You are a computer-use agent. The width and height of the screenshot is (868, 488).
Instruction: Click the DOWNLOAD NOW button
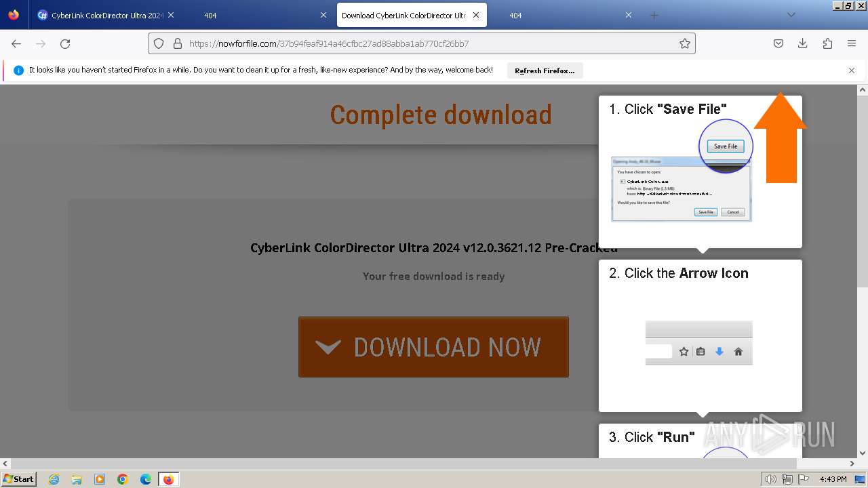coord(433,347)
